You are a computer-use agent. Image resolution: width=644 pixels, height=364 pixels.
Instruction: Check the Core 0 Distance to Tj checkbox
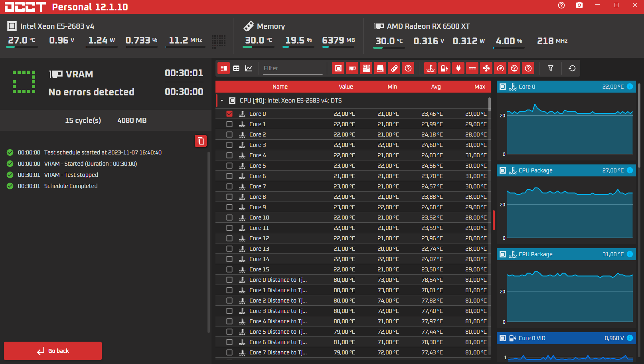pyautogui.click(x=229, y=280)
